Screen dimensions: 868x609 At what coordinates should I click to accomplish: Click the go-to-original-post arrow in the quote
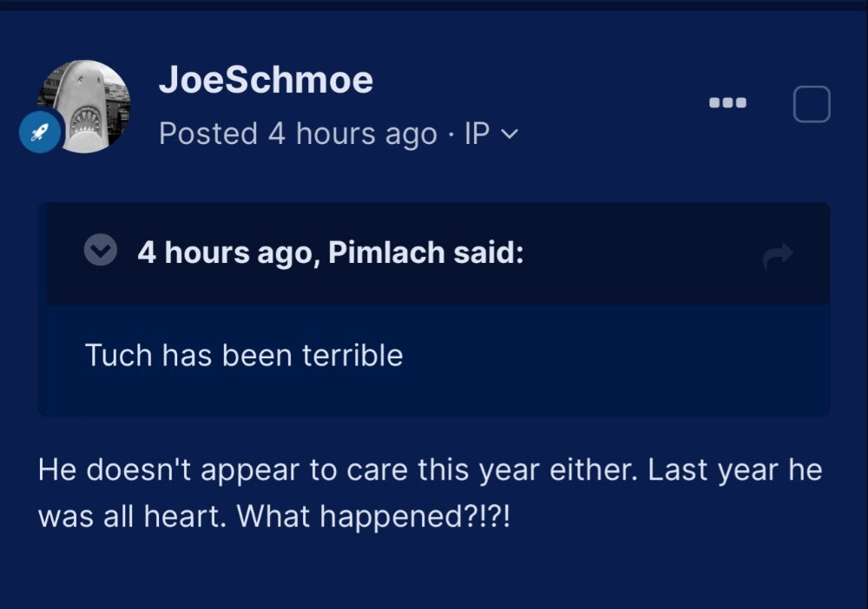778,254
